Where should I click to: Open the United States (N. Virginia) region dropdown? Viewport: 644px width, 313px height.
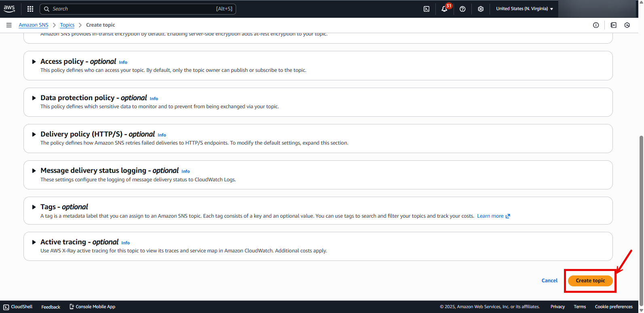[x=524, y=9]
